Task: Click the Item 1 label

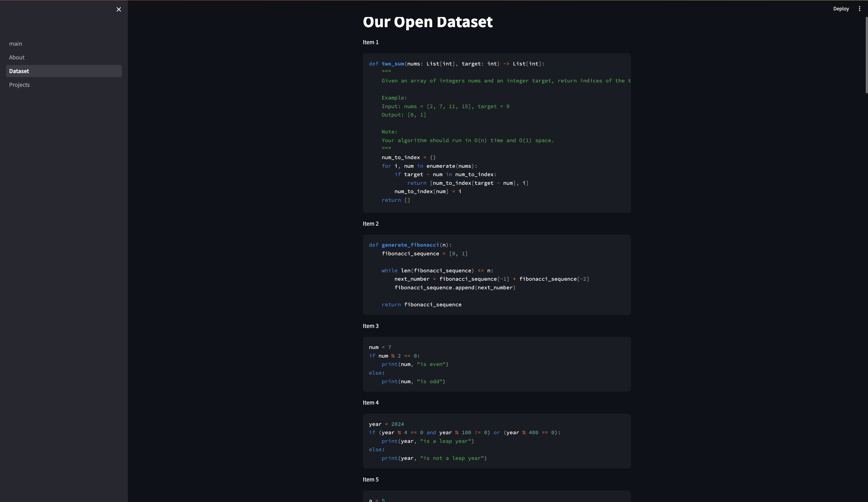Action: point(370,42)
